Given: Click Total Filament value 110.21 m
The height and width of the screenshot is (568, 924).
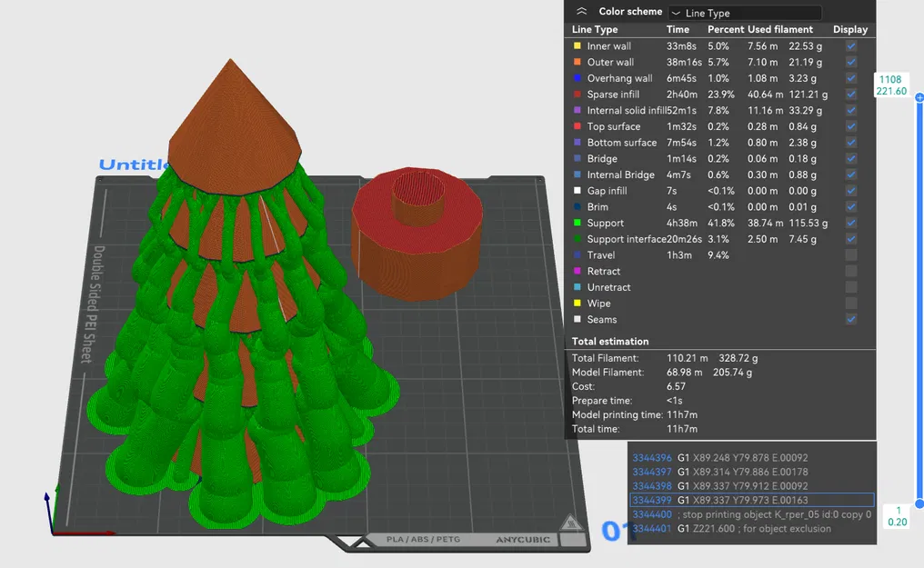Looking at the screenshot, I should 688,358.
